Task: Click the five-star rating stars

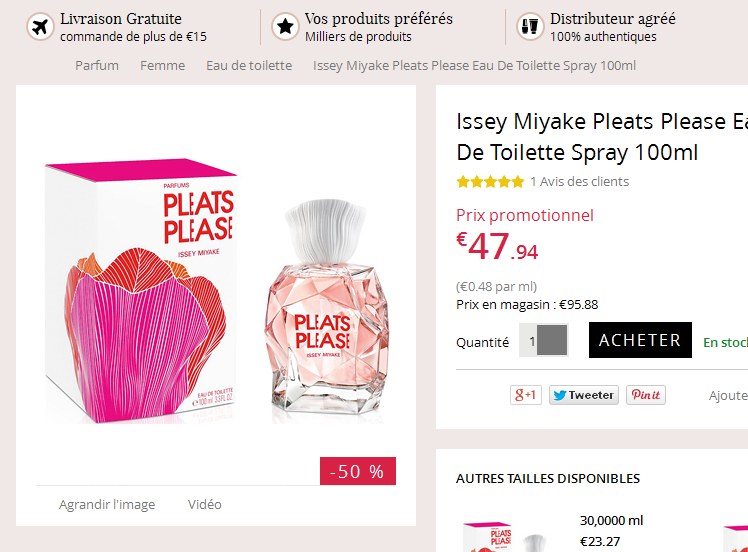Action: (x=490, y=182)
